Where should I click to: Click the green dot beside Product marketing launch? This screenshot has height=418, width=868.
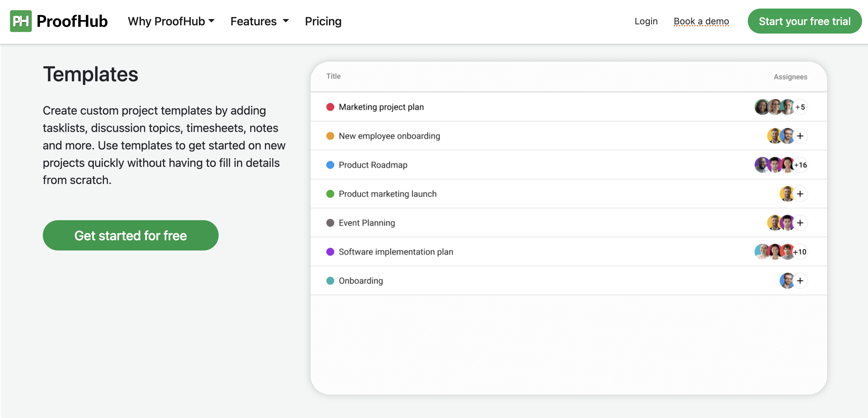[x=330, y=194]
